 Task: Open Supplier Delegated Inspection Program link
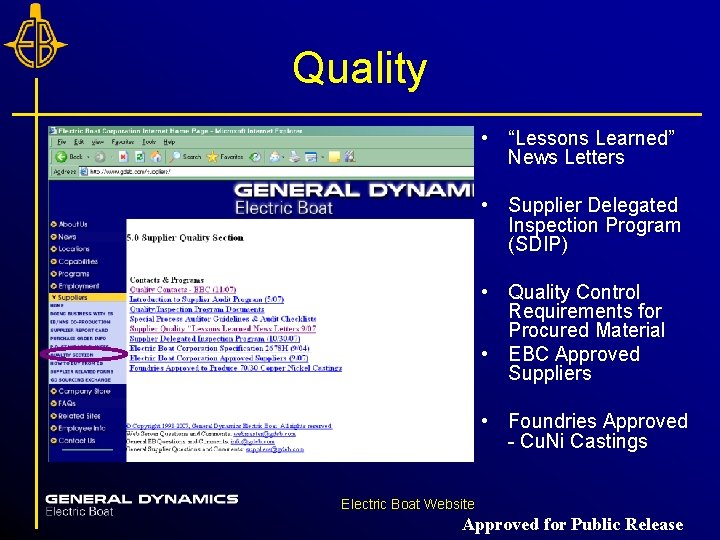(x=215, y=339)
